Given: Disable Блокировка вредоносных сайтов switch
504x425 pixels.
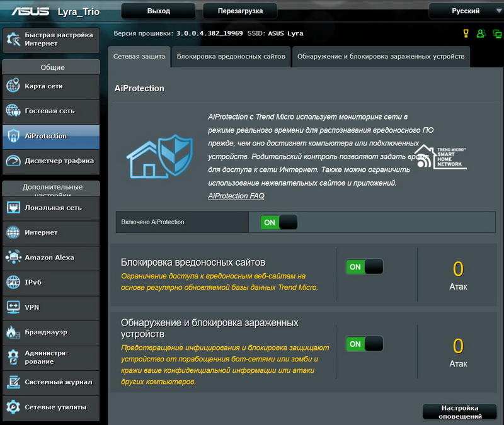Looking at the screenshot, I should (364, 267).
